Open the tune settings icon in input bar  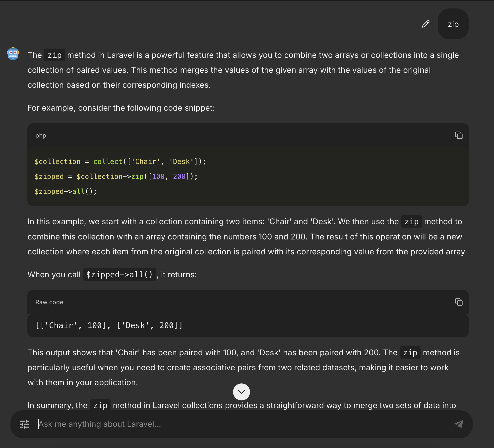coord(24,424)
